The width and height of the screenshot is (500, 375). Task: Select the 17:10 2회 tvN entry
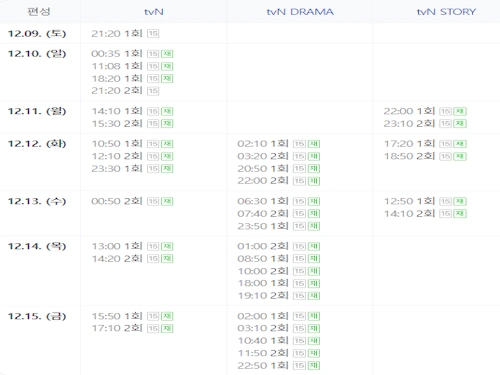point(117,328)
